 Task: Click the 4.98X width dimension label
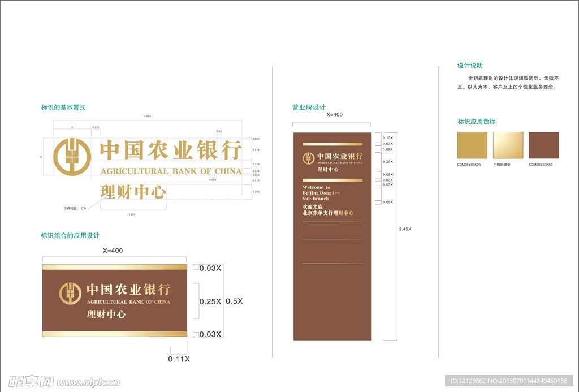pos(148,116)
